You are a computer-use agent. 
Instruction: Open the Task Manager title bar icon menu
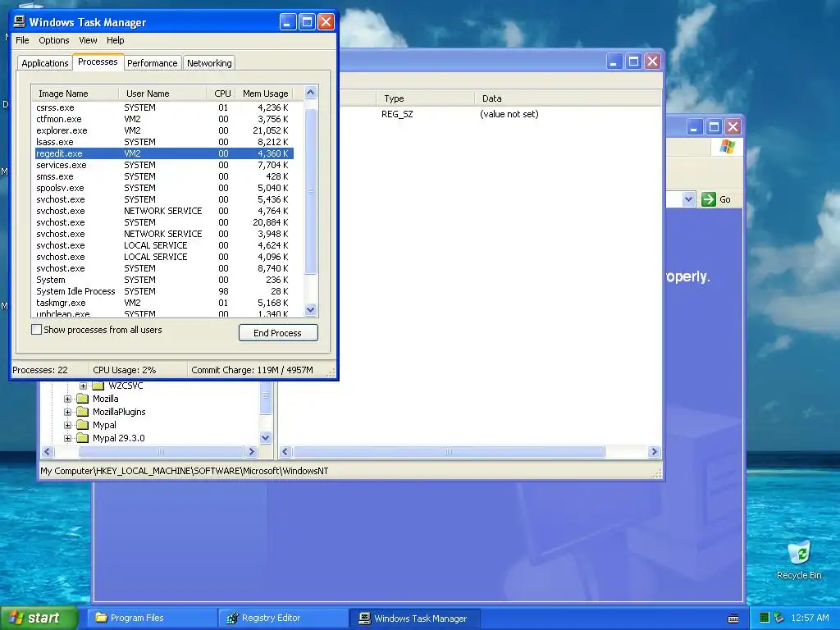[20, 21]
